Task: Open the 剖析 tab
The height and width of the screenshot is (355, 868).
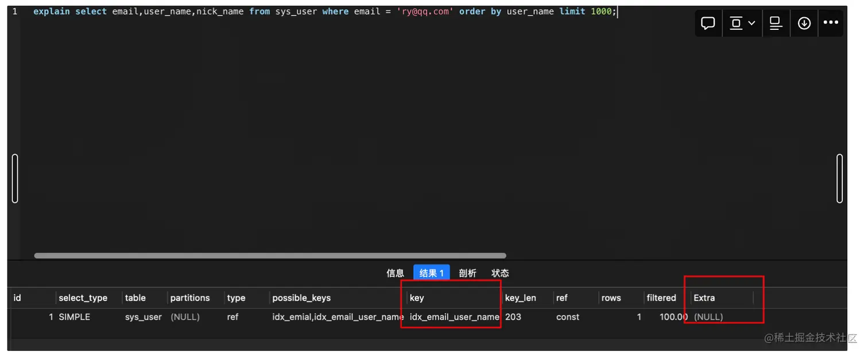Action: (x=467, y=273)
